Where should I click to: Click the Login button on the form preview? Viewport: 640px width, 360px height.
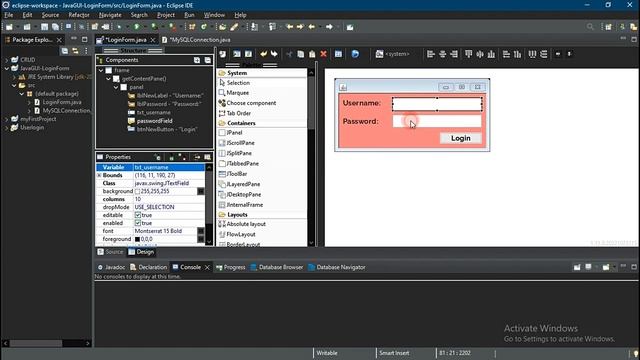(460, 138)
